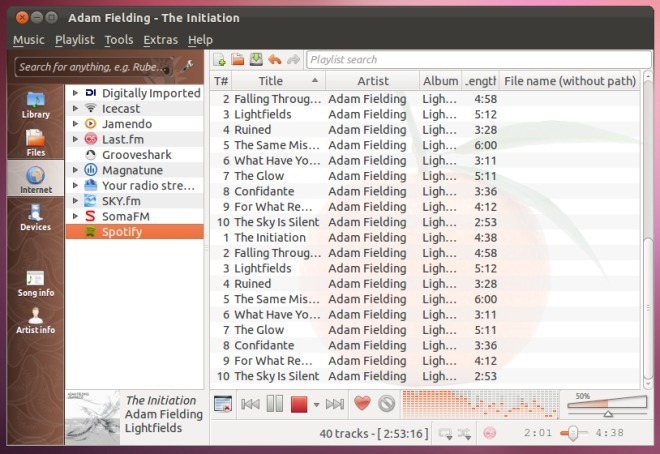
Task: Click the save playlist icon
Action: tap(256, 60)
